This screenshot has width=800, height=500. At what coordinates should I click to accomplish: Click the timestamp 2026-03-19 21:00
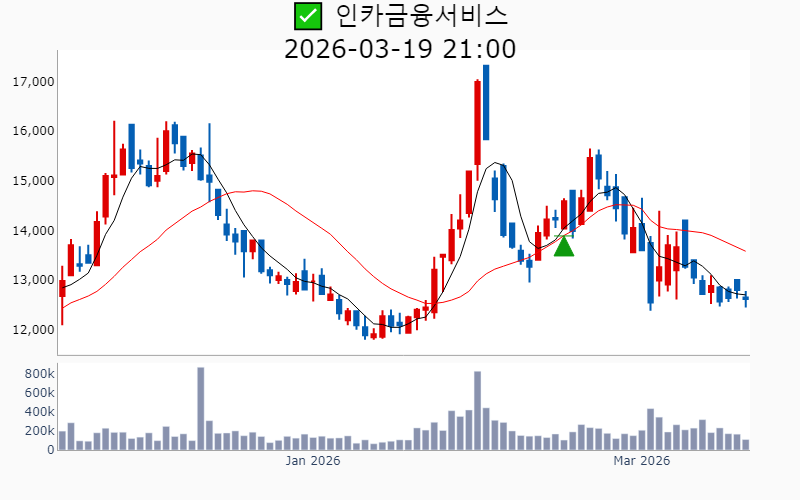click(400, 49)
